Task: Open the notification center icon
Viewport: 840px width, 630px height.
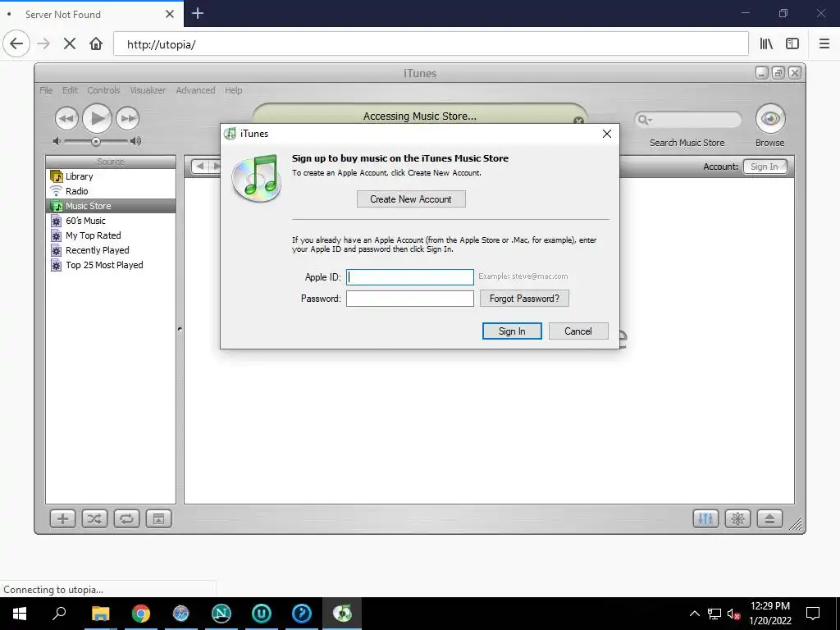Action: click(813, 614)
